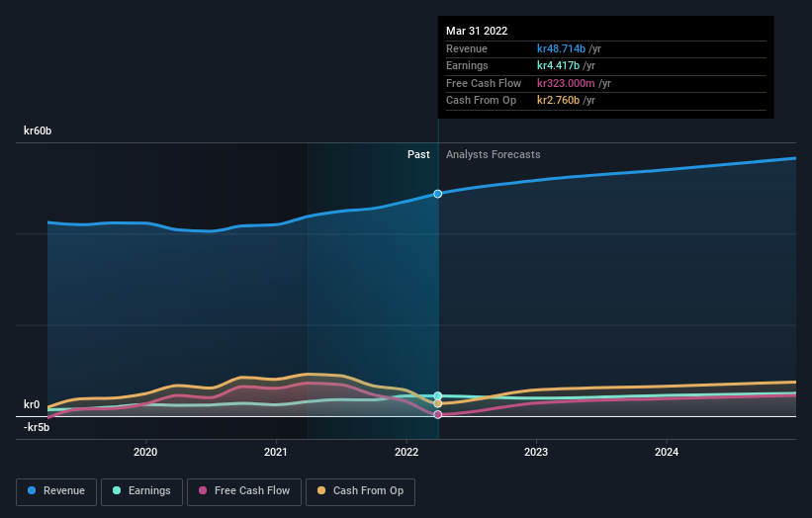The height and width of the screenshot is (518, 812).
Task: Click the 2020 x-axis label
Action: click(145, 452)
